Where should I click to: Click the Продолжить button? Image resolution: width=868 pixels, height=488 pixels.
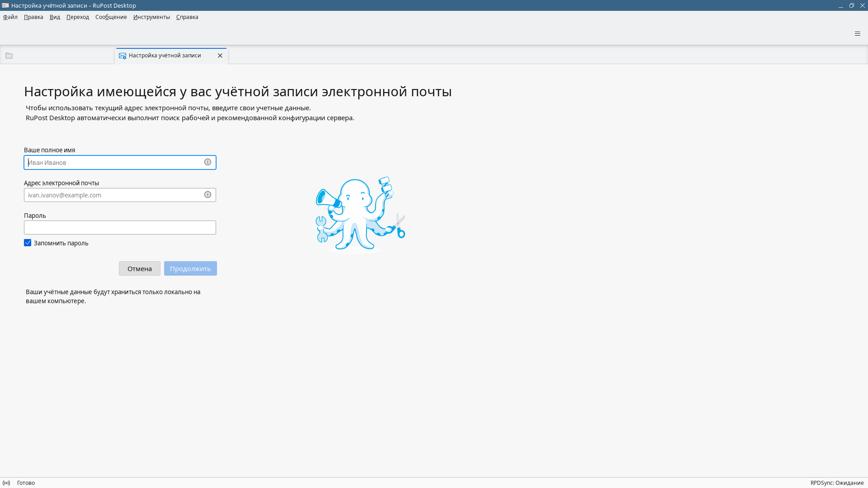pyautogui.click(x=190, y=268)
